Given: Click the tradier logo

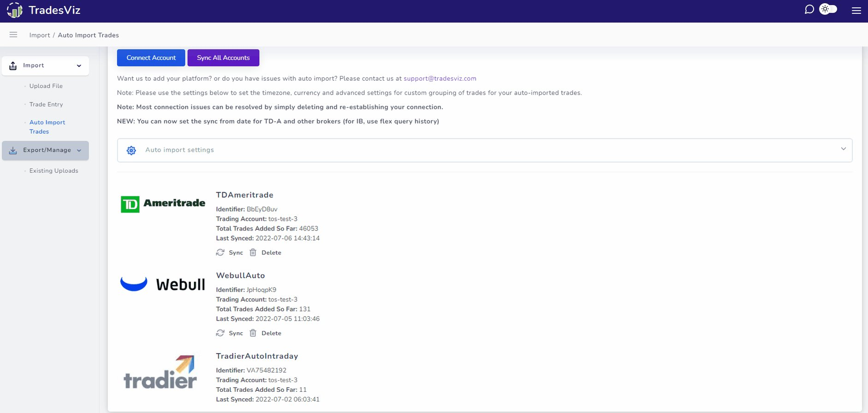Looking at the screenshot, I should 160,372.
